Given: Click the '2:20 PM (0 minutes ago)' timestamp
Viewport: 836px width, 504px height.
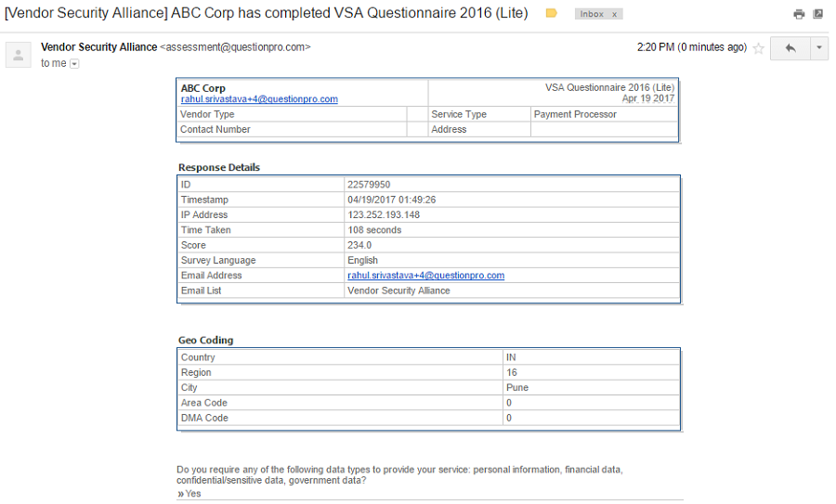Looking at the screenshot, I should pyautogui.click(x=692, y=47).
